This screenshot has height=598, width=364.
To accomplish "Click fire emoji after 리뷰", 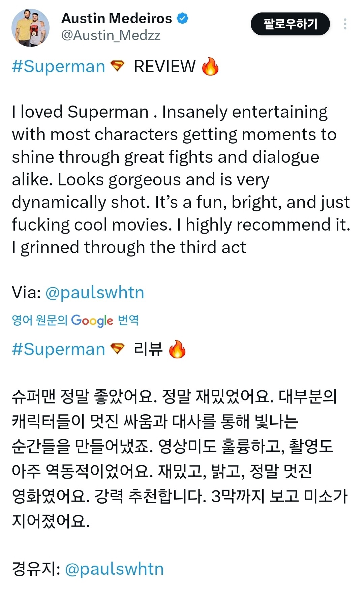I will 177,349.
